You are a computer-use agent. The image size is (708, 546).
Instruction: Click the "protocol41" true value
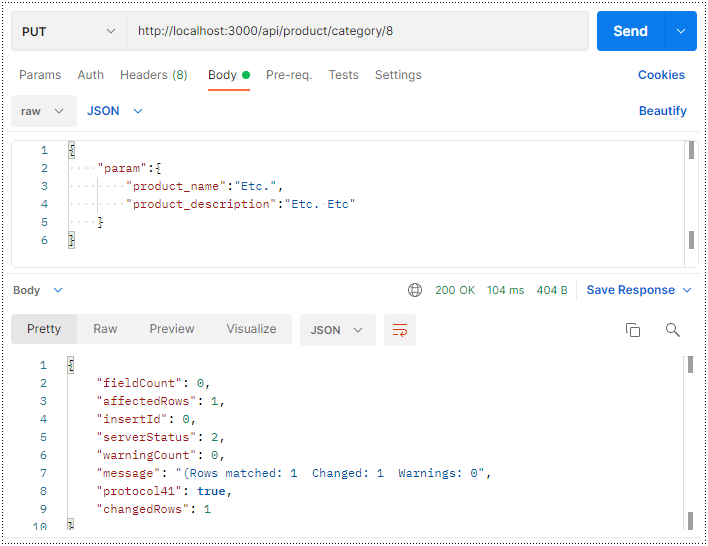(x=211, y=491)
